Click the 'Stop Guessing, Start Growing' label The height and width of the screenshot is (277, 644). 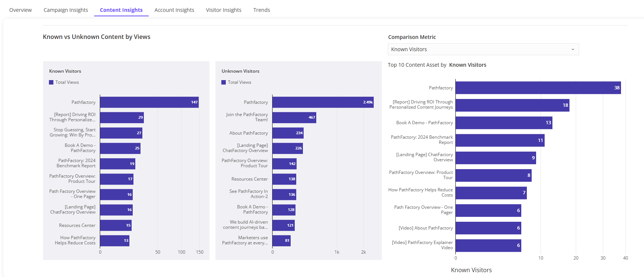coord(73,132)
